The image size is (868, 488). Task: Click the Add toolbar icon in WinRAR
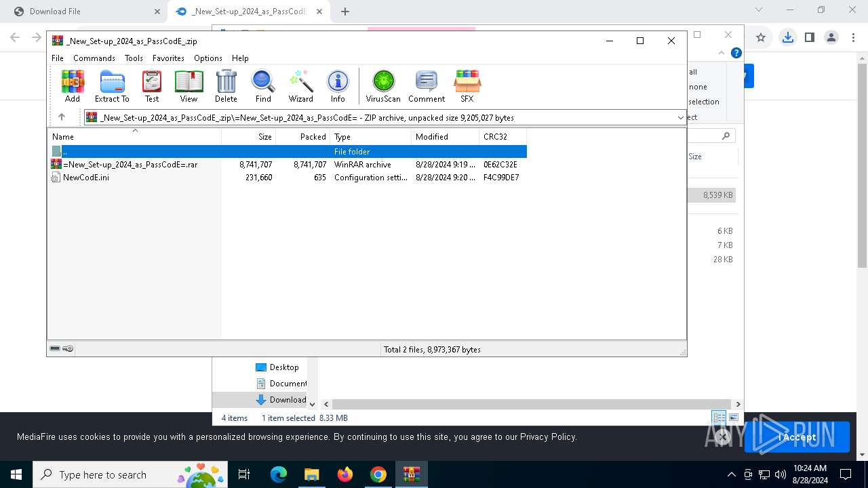pyautogui.click(x=73, y=86)
